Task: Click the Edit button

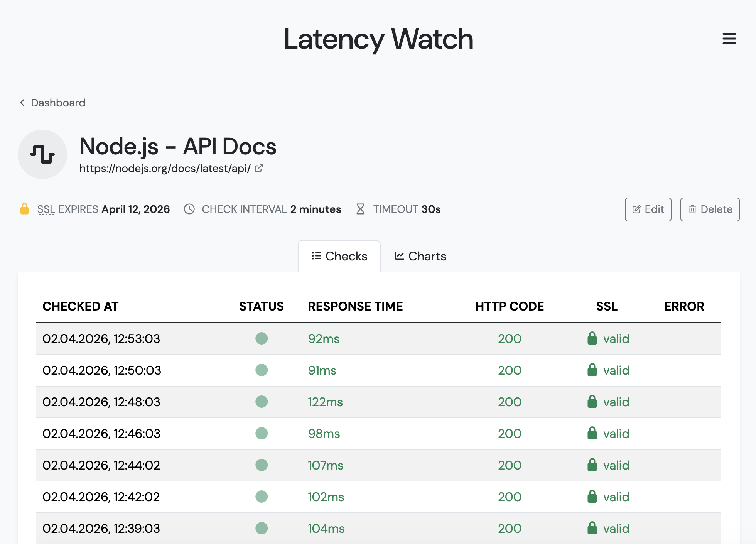Action: (x=648, y=209)
